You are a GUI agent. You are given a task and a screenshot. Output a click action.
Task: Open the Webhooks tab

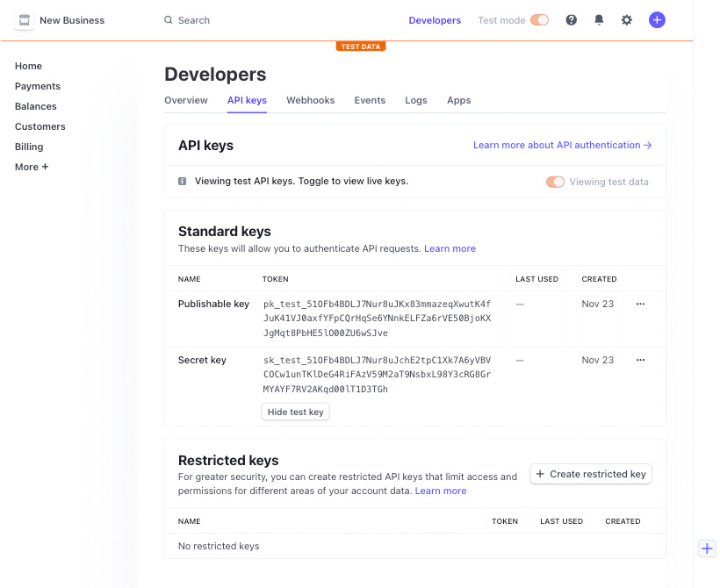[311, 100]
